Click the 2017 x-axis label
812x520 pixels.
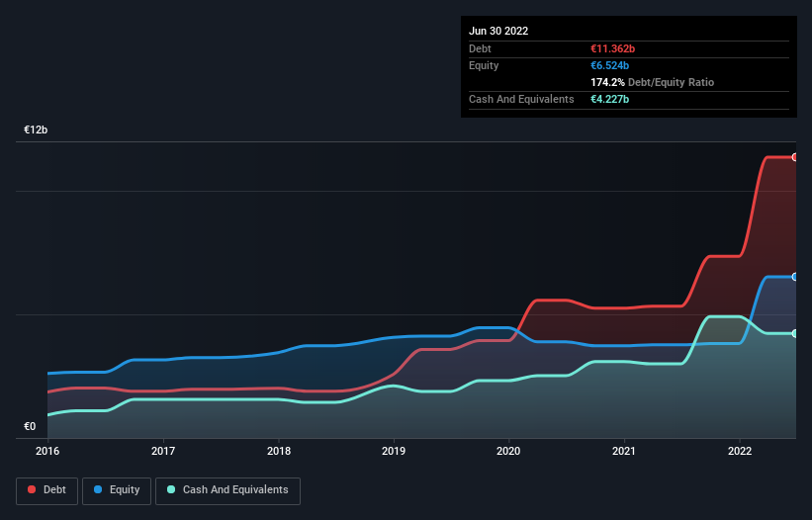click(163, 451)
